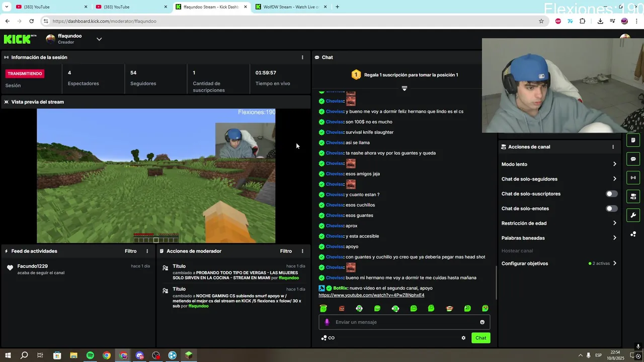Open a new browser tab
The width and height of the screenshot is (644, 362).
[337, 7]
